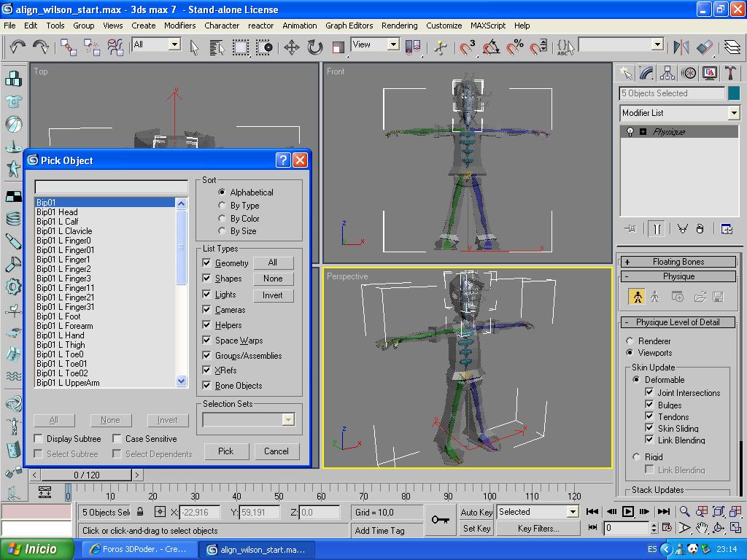This screenshot has height=560, width=747.
Task: Click the Go to End playback button
Action: tap(664, 511)
